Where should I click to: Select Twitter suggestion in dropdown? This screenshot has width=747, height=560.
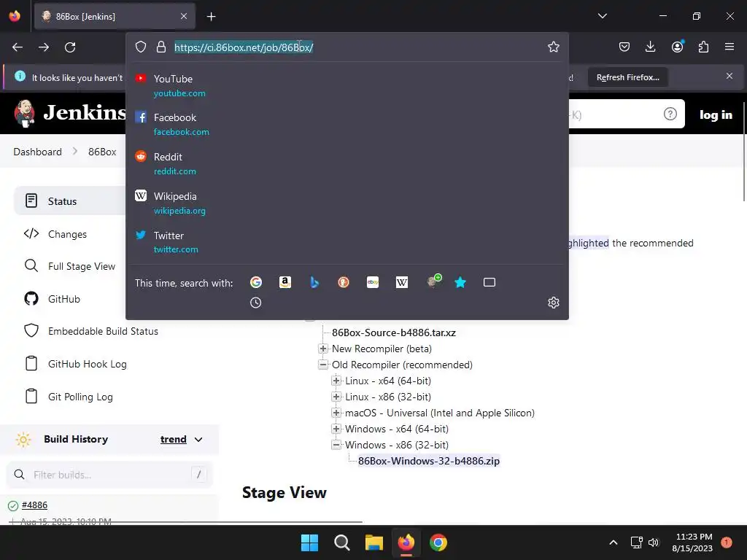347,242
